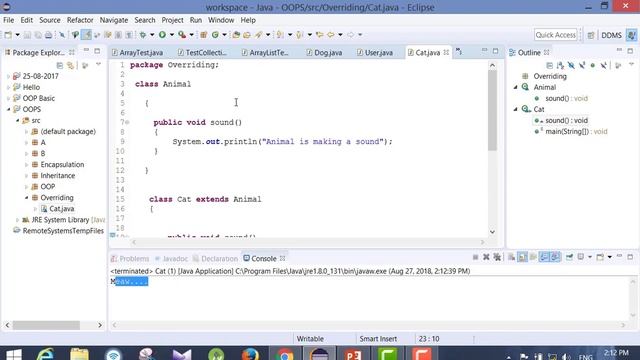
Task: Switch to the Declaration tab
Action: coord(215,259)
